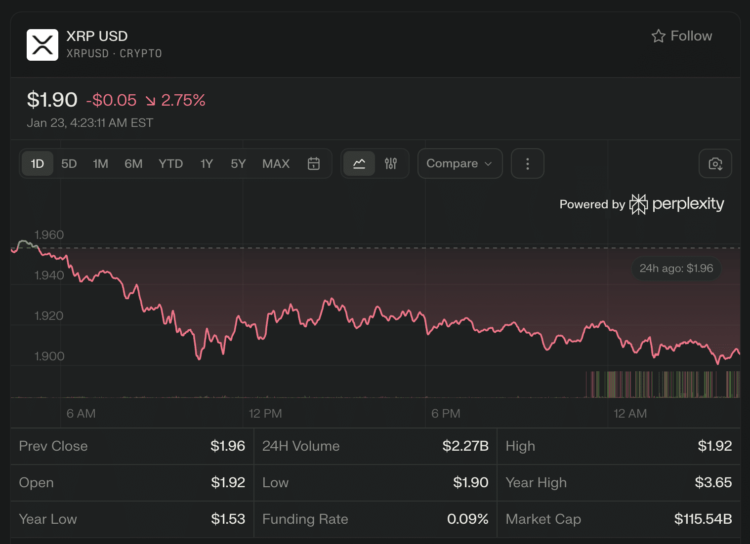The height and width of the screenshot is (544, 750).
Task: Open the Compare dropdown
Action: tap(460, 164)
